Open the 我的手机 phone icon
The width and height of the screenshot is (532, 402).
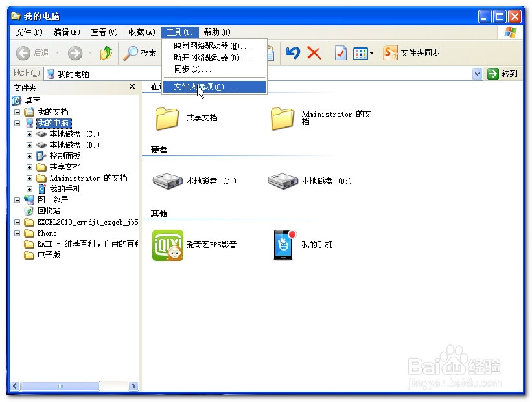pos(284,245)
